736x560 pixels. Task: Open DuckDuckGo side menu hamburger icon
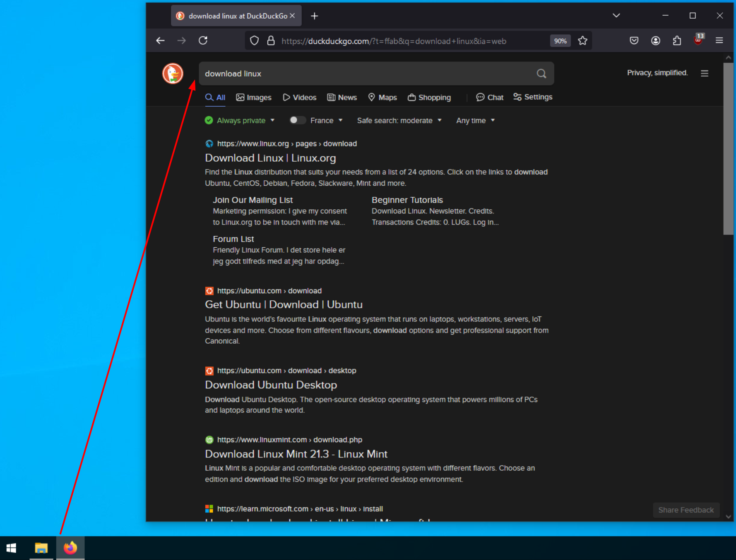pos(705,73)
